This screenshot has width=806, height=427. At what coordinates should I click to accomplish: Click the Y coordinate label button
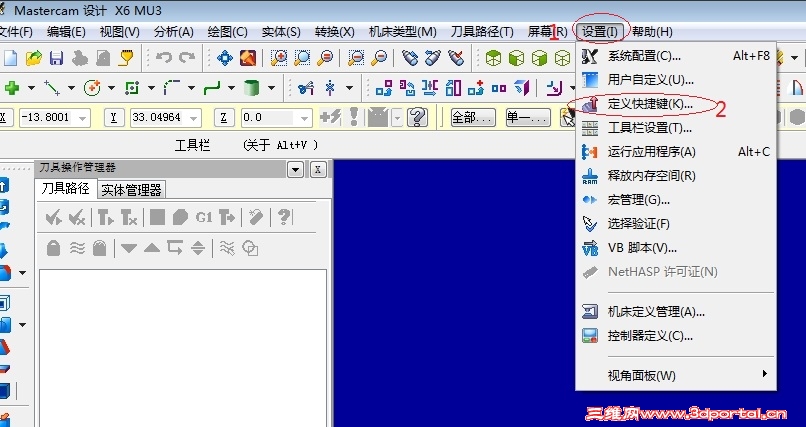click(114, 118)
